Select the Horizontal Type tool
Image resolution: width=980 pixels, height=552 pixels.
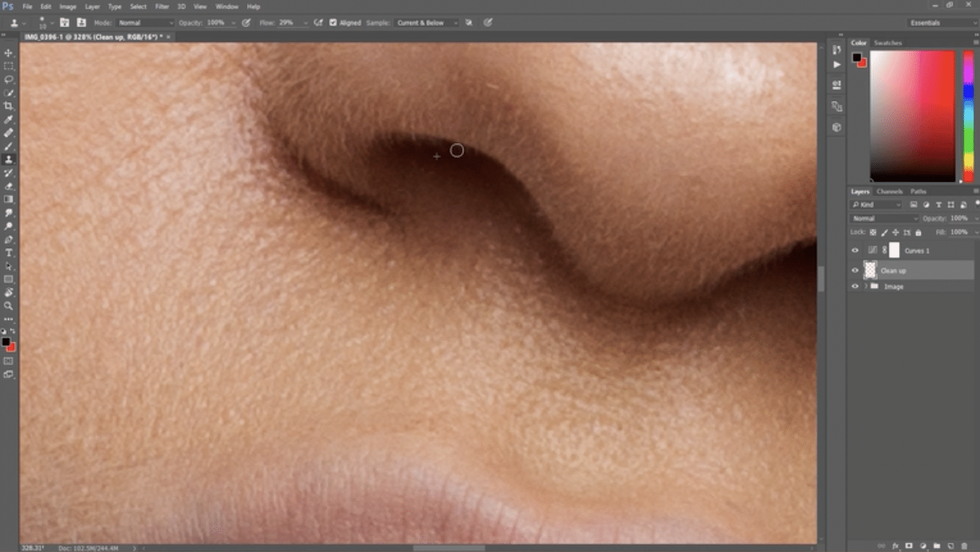point(9,253)
